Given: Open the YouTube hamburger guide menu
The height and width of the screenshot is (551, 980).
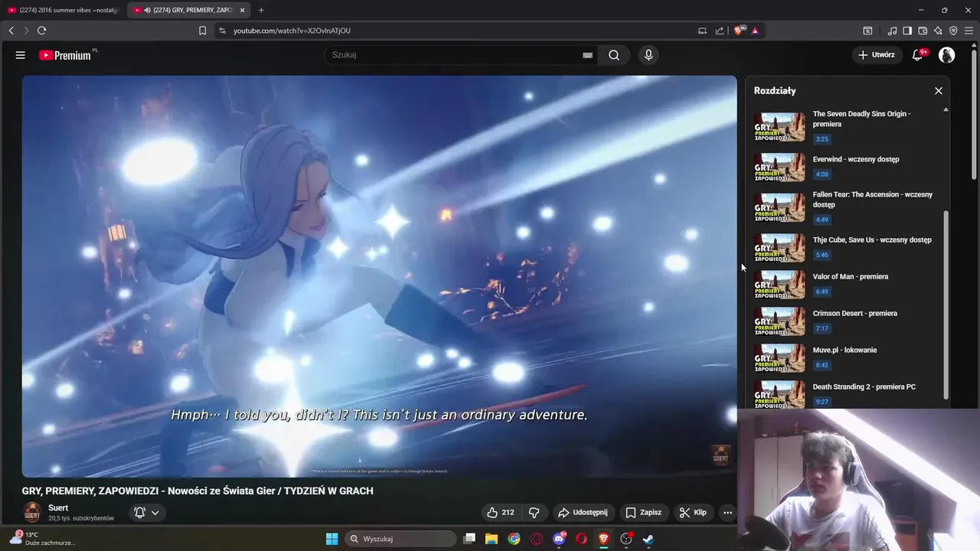Looking at the screenshot, I should coord(21,55).
